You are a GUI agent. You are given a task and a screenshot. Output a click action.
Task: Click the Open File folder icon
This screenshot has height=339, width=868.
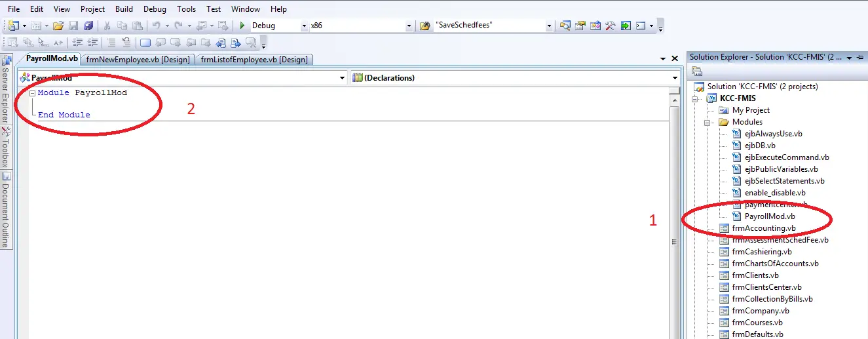58,26
